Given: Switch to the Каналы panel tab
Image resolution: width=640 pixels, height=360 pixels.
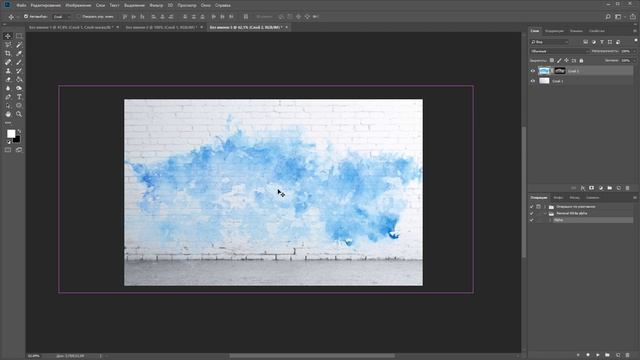Looking at the screenshot, I should [x=576, y=31].
